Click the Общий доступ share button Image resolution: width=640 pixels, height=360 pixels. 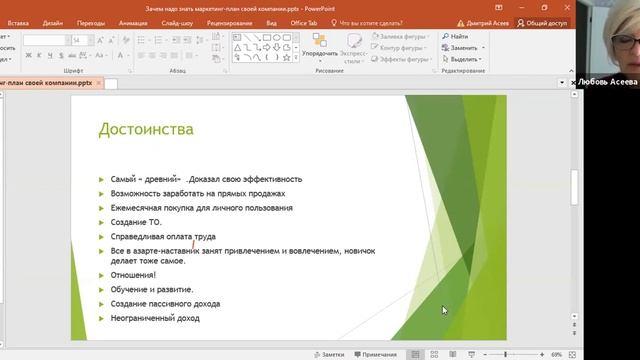click(x=542, y=23)
